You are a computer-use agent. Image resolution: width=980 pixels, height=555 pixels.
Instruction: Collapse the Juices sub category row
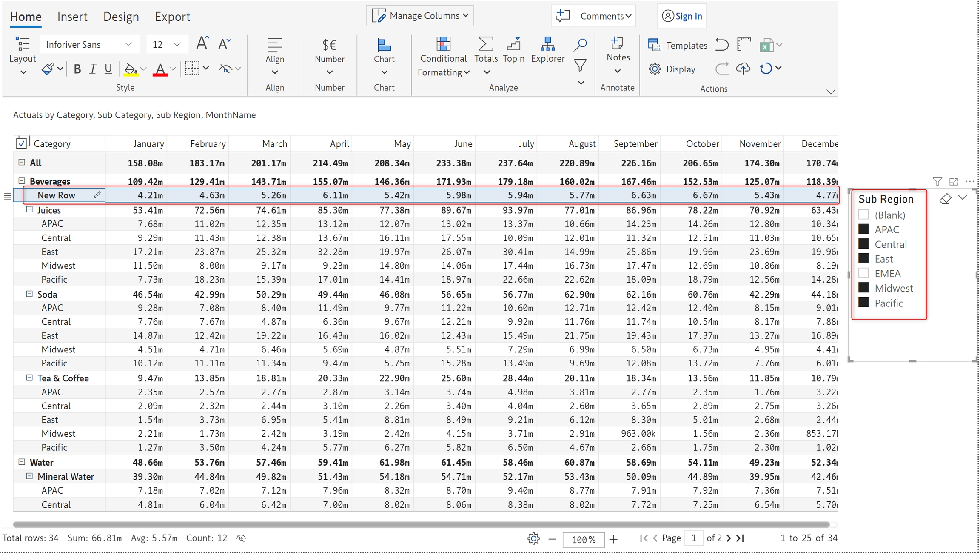(x=29, y=210)
